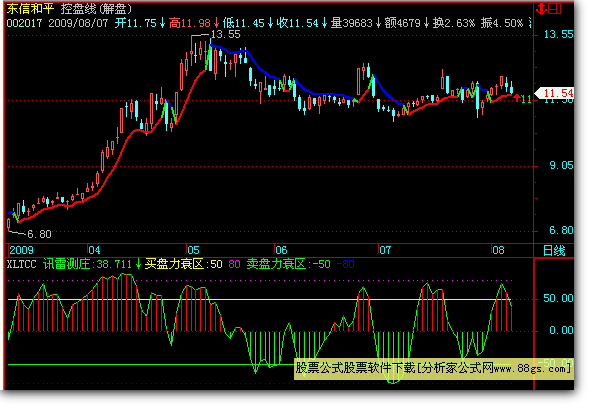Screen dimensions: 589x405
Task: Click the blue -80 parameter value
Action: point(346,264)
